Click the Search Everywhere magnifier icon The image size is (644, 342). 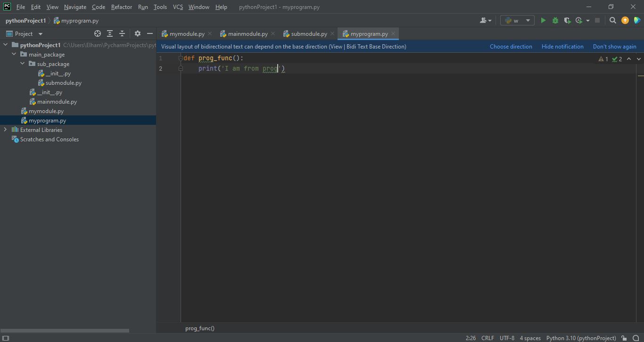pos(612,20)
